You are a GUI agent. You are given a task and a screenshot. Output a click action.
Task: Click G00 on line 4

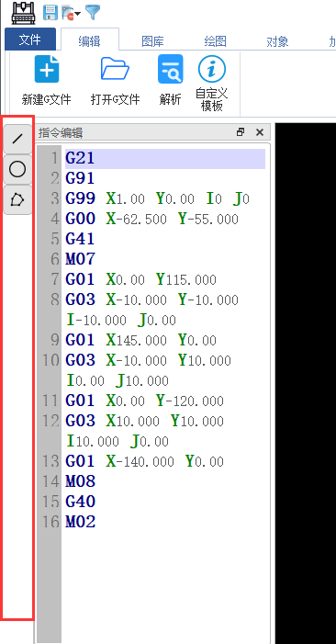tap(80, 219)
